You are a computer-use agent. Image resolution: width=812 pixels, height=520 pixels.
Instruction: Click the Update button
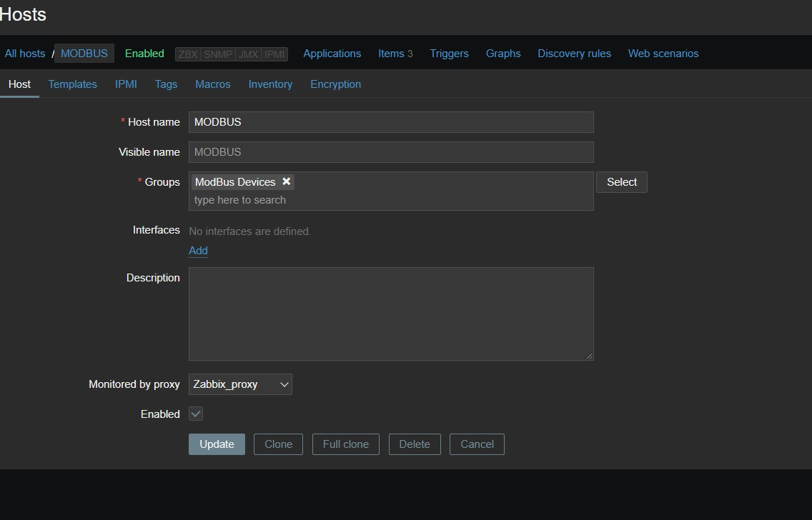coord(217,444)
